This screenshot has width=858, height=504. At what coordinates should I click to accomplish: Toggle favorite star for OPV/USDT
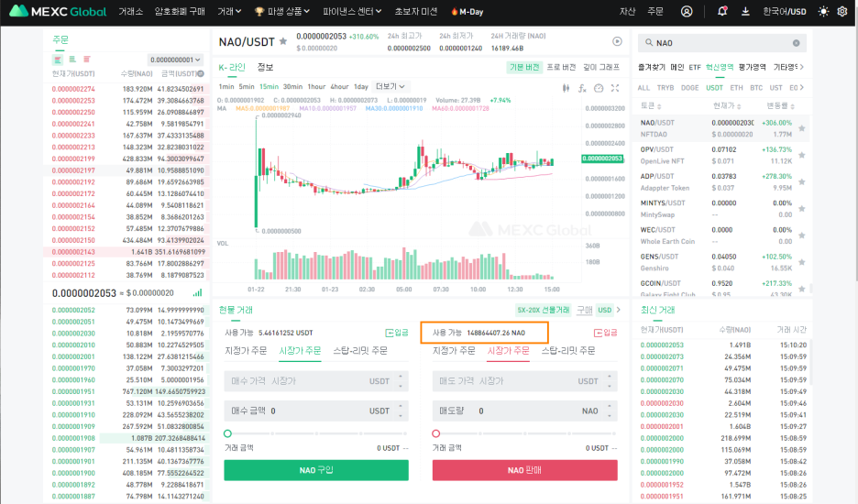802,155
